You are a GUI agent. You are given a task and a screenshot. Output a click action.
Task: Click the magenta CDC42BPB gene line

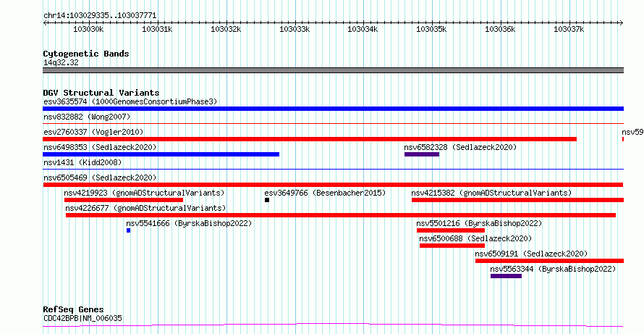point(333,325)
